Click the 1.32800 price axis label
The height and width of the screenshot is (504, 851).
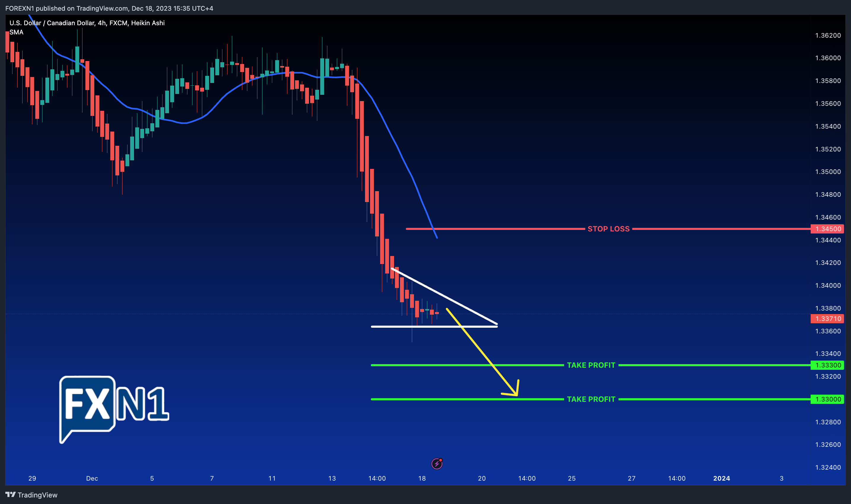[828, 422]
